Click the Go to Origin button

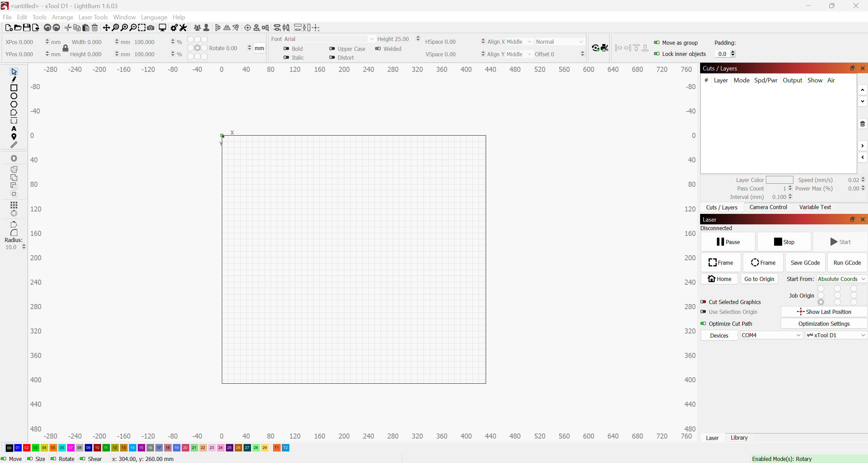click(x=759, y=279)
